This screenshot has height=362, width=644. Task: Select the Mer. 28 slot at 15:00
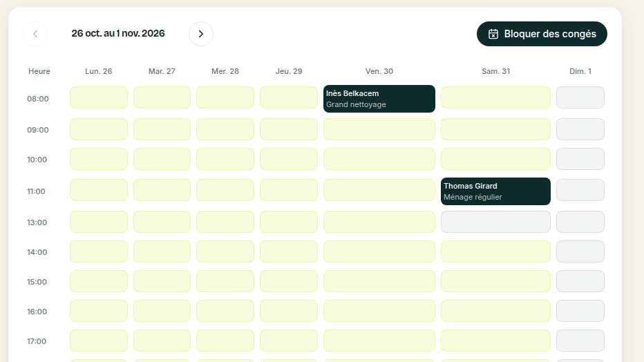point(225,281)
